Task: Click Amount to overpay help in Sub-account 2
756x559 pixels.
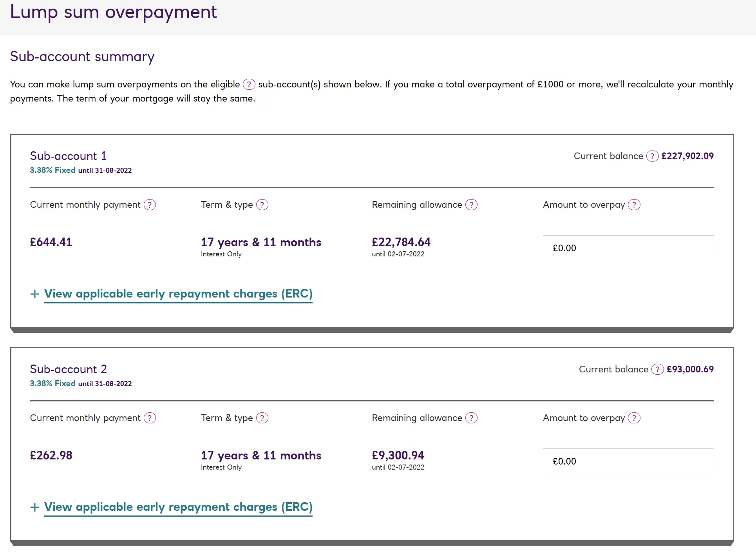Action: tap(634, 418)
